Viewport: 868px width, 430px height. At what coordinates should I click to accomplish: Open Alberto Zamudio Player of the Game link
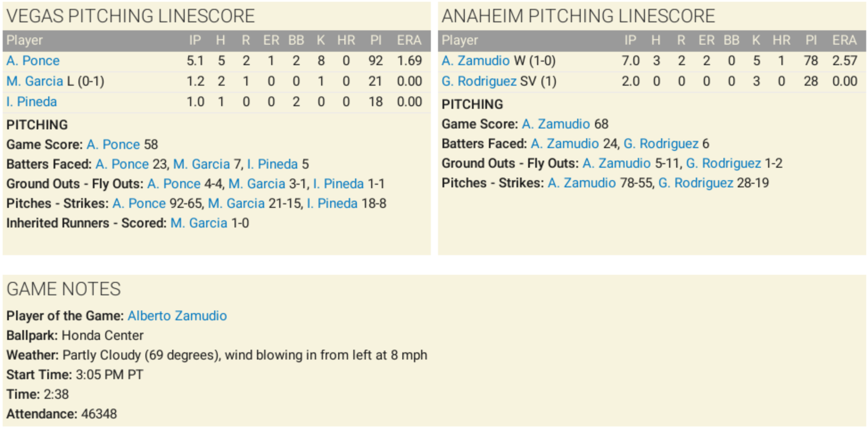(x=177, y=316)
